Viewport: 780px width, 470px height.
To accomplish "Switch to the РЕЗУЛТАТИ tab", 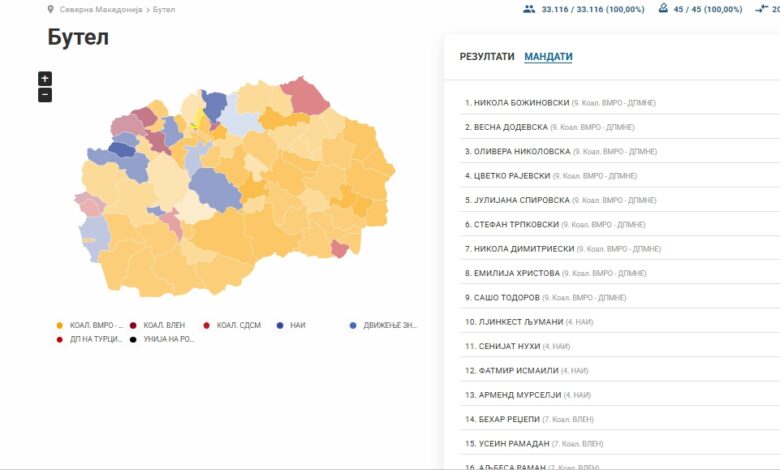I will tap(487, 57).
